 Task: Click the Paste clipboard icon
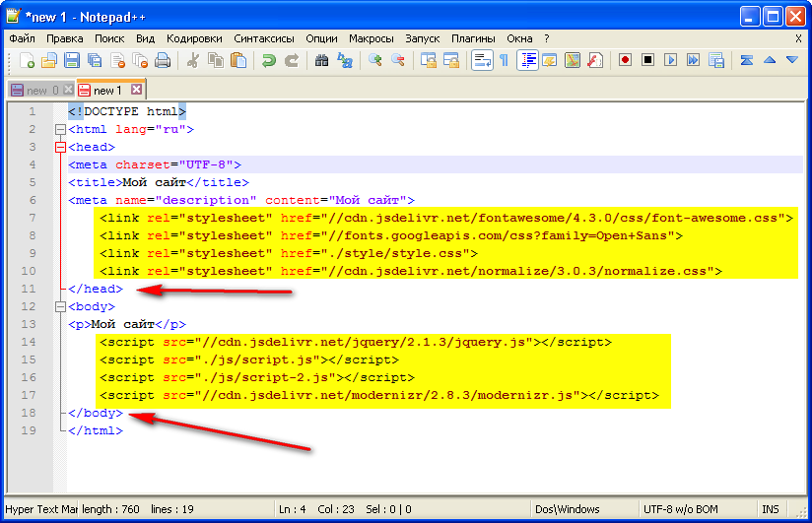tap(237, 61)
